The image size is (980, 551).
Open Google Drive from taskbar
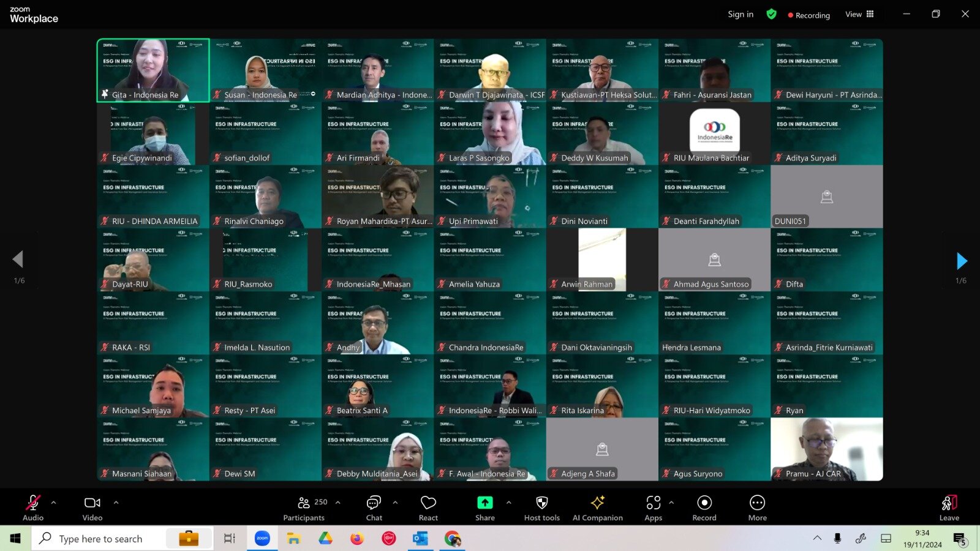325,538
